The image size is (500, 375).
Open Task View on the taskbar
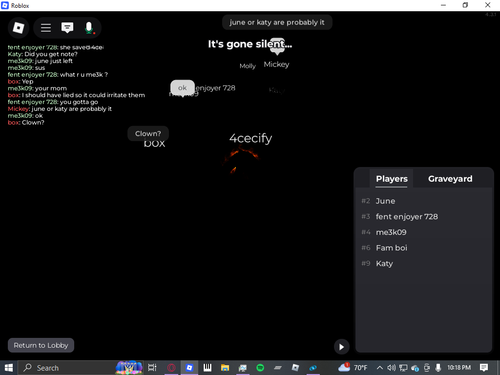coord(152,368)
